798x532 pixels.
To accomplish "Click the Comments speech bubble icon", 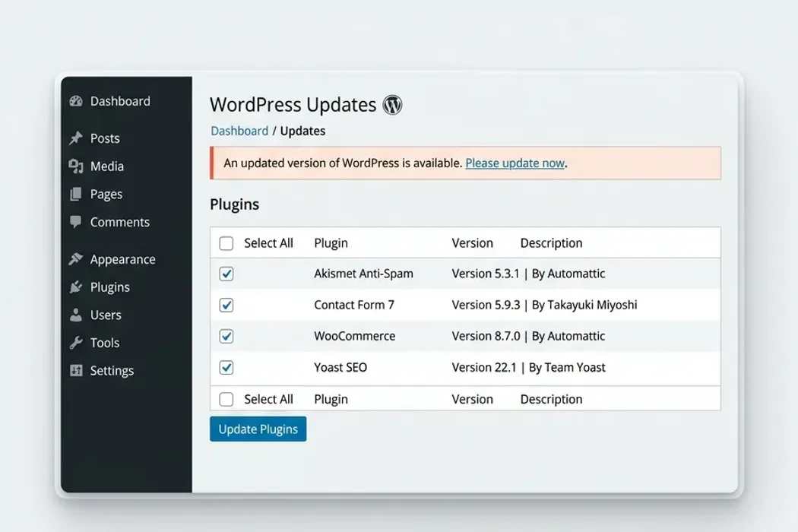I will click(76, 222).
